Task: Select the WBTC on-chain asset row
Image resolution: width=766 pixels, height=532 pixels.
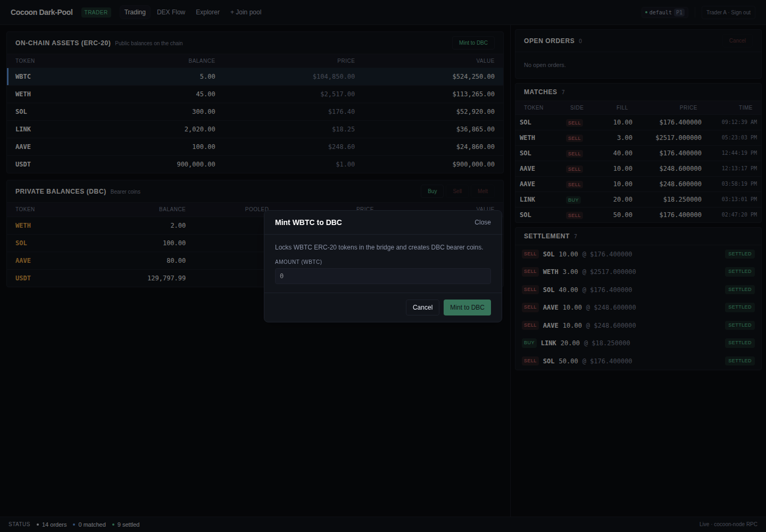Action: (x=255, y=77)
